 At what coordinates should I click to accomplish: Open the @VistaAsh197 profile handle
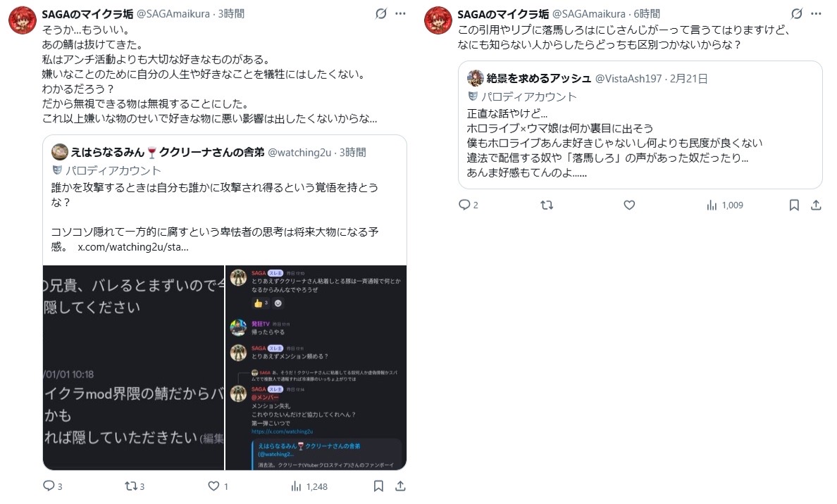(628, 79)
